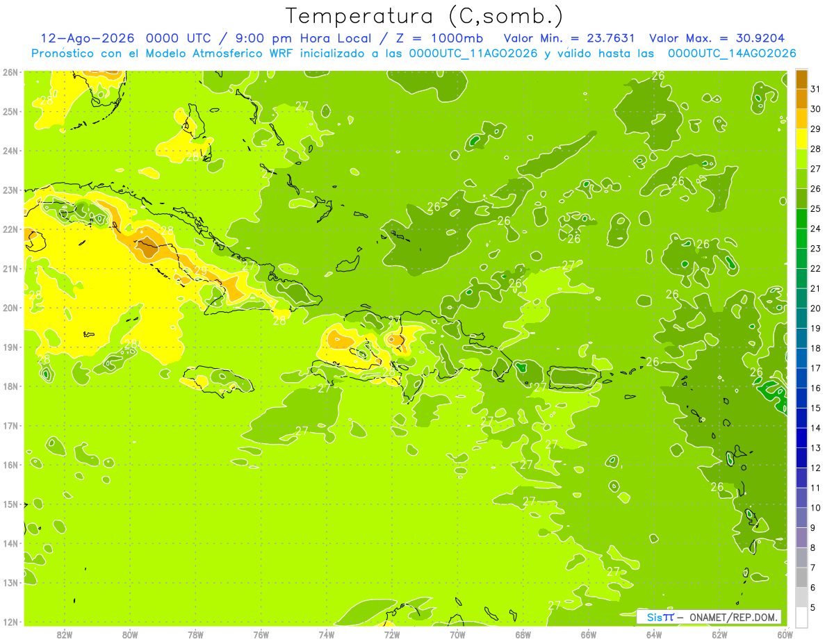Click the "0000UTC_11AGO2026" initialization timestamp
Viewport: 834px width, 644px height.
pyautogui.click(x=473, y=53)
